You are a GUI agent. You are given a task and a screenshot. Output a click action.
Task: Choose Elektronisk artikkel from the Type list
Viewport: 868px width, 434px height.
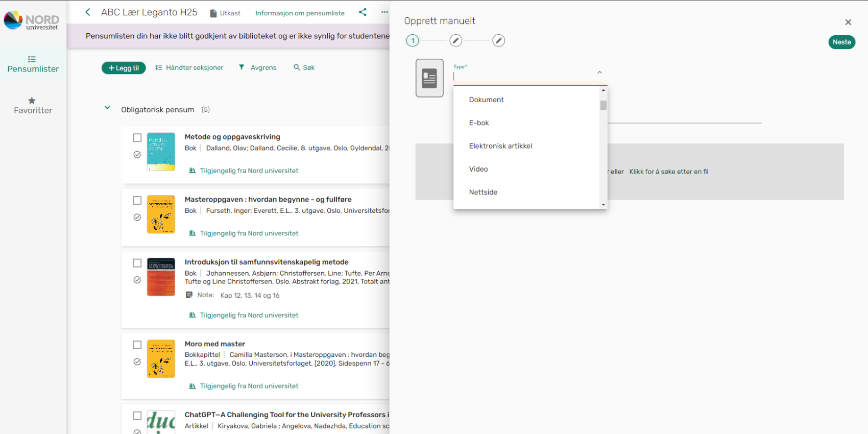(526, 146)
